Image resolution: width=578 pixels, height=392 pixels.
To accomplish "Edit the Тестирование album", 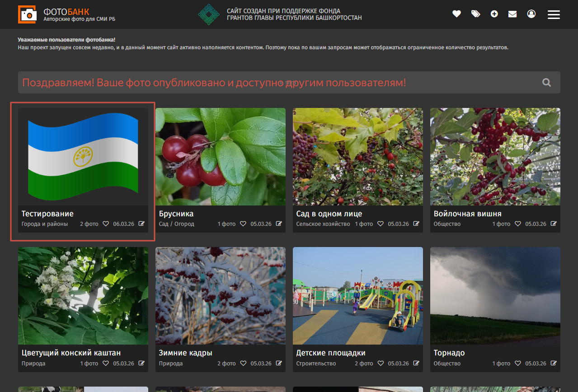I will [x=141, y=224].
